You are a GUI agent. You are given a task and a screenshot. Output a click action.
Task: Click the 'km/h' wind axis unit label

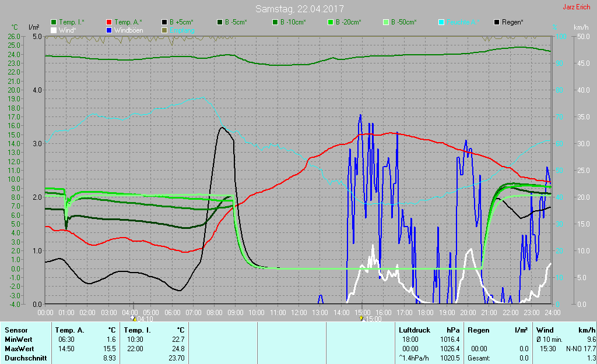[x=581, y=27]
